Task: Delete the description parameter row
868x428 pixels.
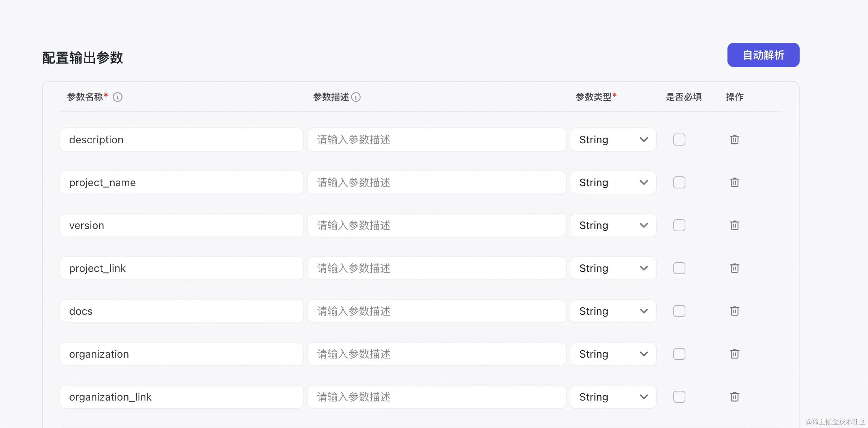Action: click(x=735, y=140)
